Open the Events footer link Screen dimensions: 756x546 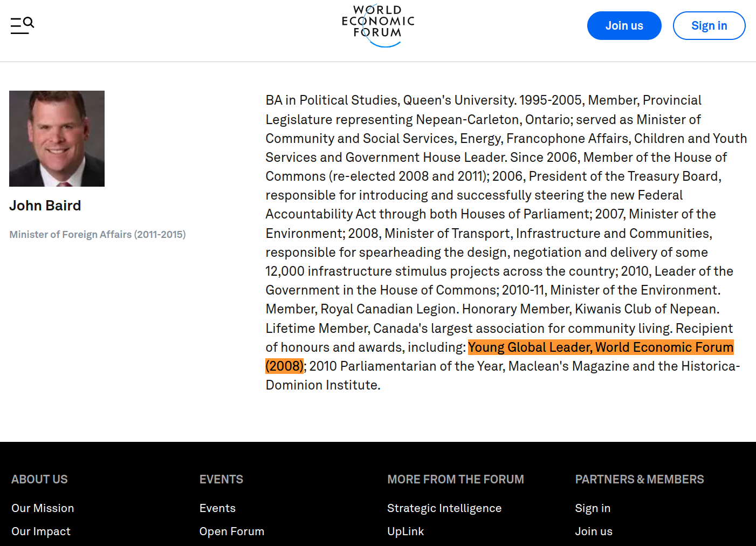[217, 508]
